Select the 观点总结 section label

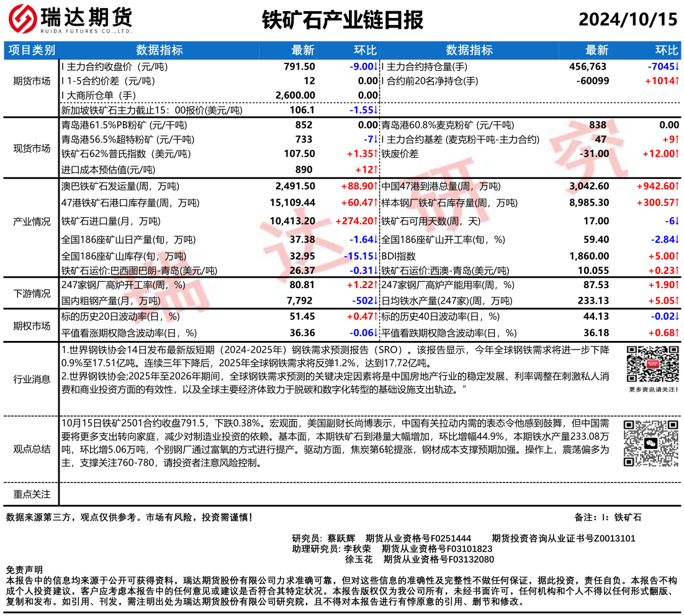coord(32,448)
